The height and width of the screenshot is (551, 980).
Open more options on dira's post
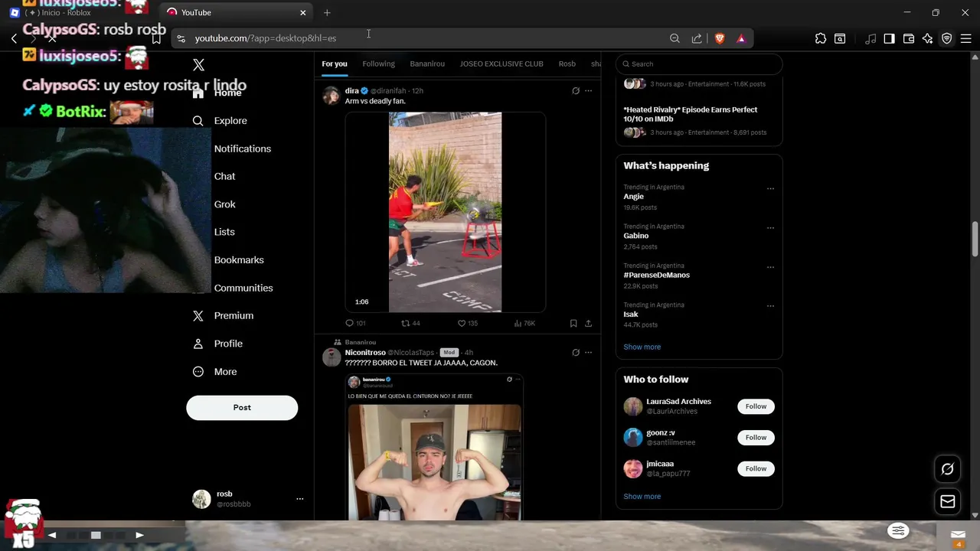pyautogui.click(x=588, y=91)
